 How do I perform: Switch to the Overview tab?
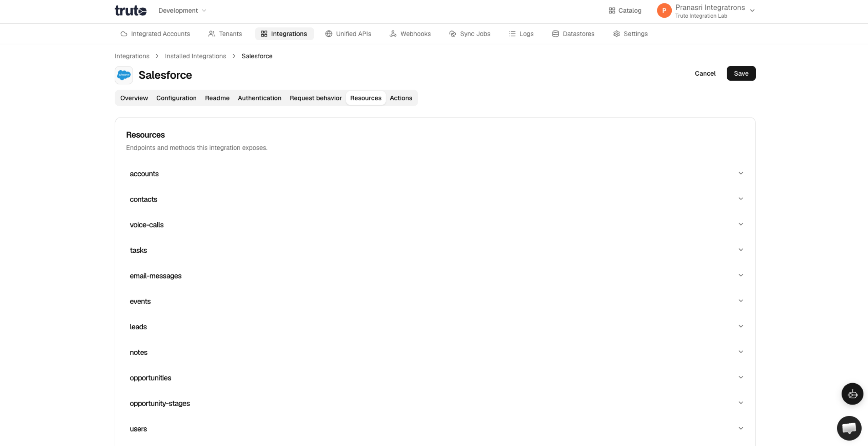(134, 98)
